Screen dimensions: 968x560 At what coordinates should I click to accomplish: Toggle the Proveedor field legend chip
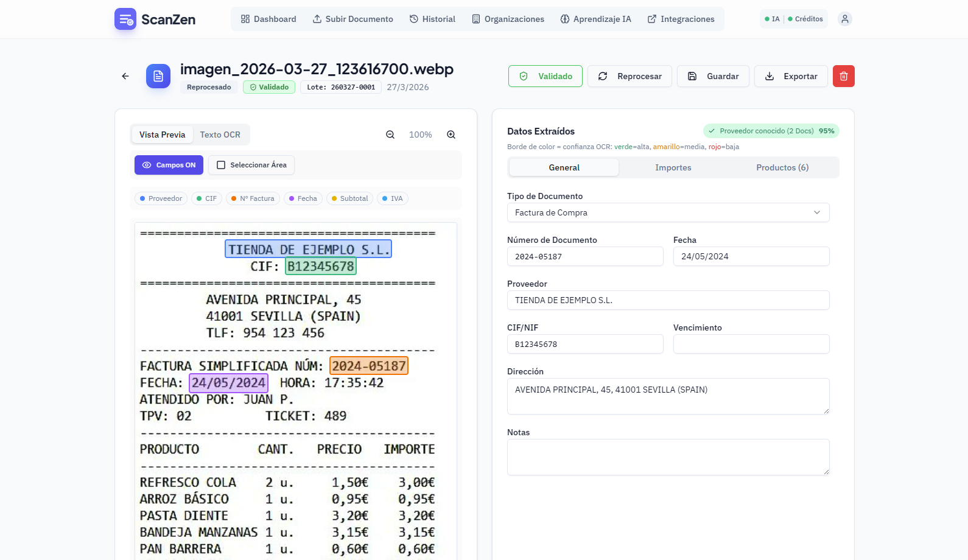[161, 198]
